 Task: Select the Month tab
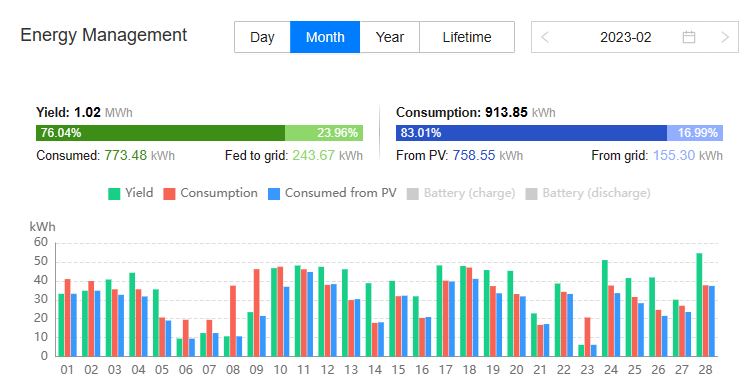point(325,37)
